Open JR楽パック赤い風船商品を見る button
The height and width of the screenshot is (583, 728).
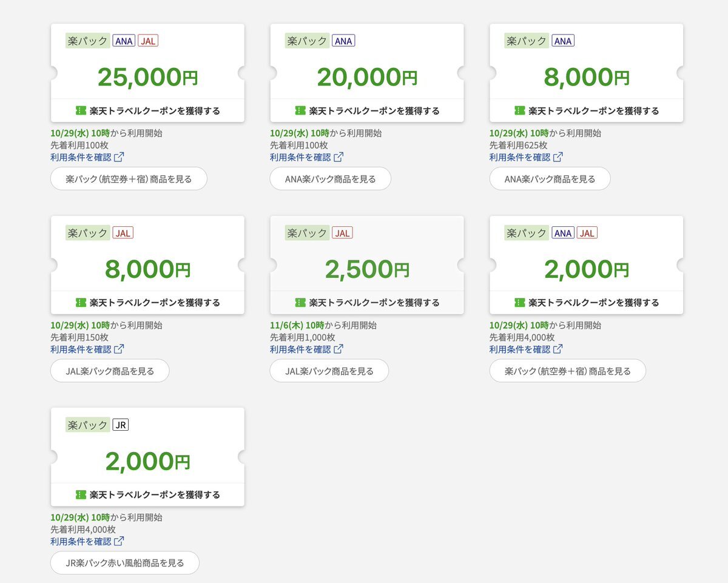[x=125, y=562]
